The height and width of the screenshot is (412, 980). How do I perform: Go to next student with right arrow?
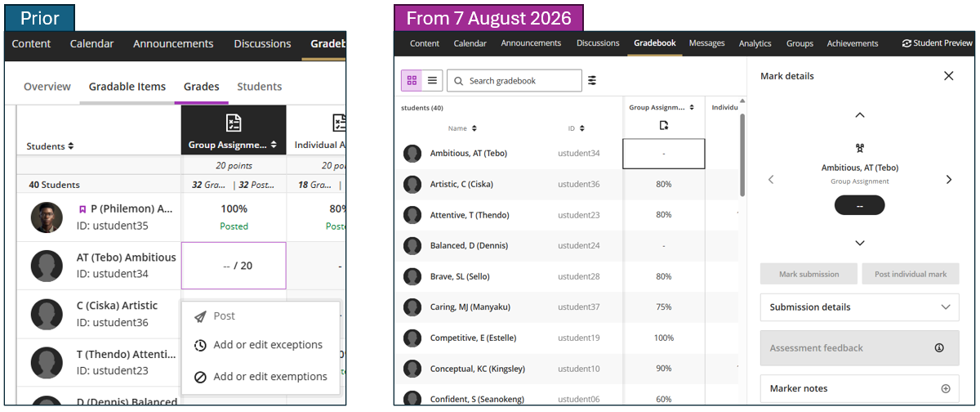click(948, 180)
